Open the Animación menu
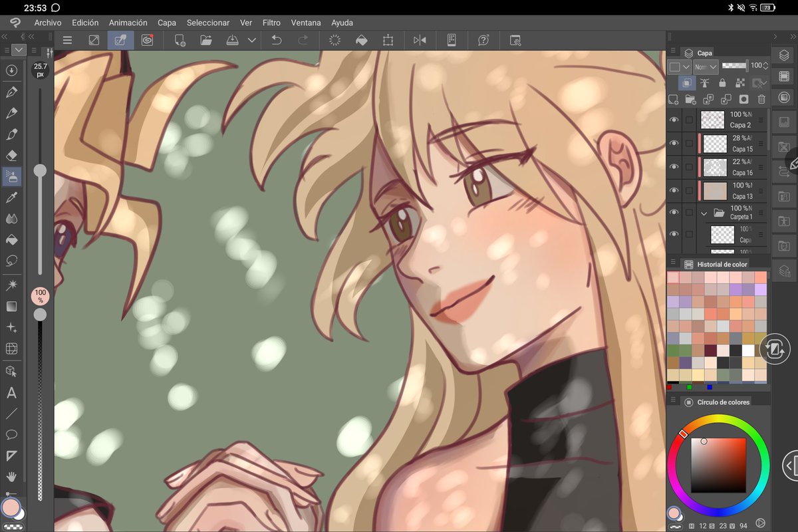The width and height of the screenshot is (798, 532). 128,23
